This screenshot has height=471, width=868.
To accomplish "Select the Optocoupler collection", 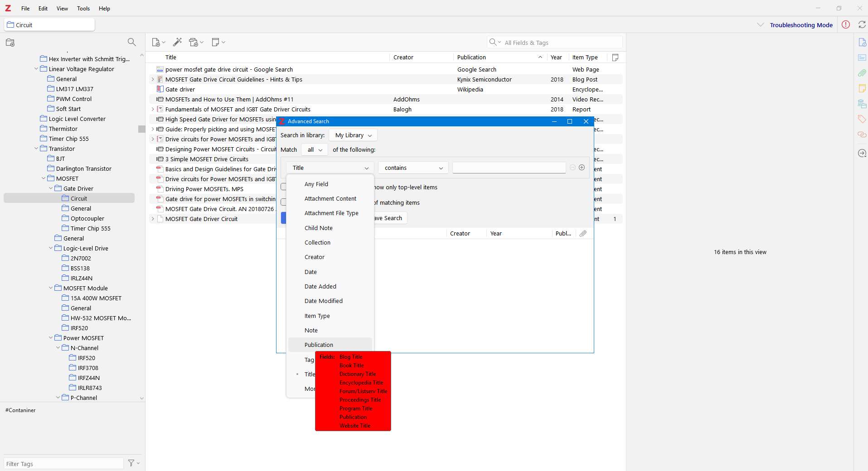I will [x=87, y=219].
